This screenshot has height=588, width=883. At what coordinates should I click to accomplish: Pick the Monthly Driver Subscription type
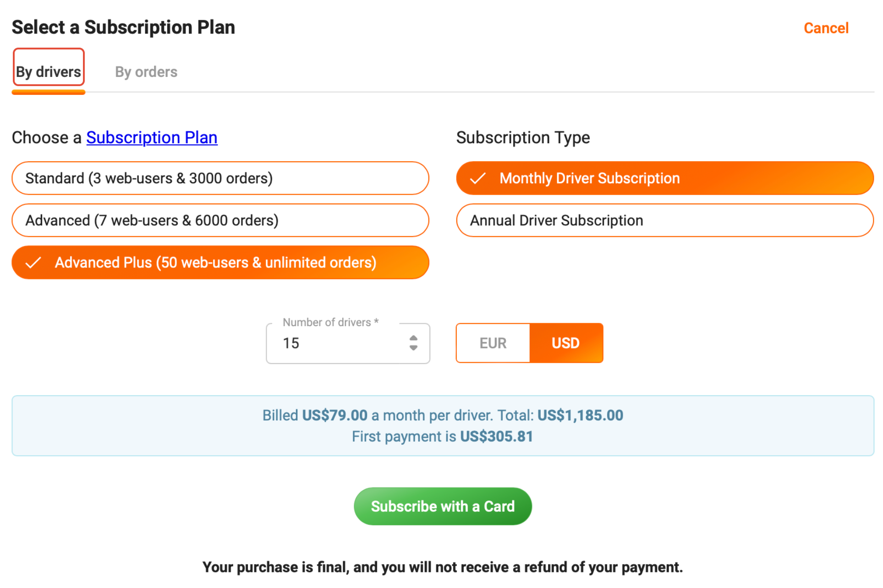[664, 179]
